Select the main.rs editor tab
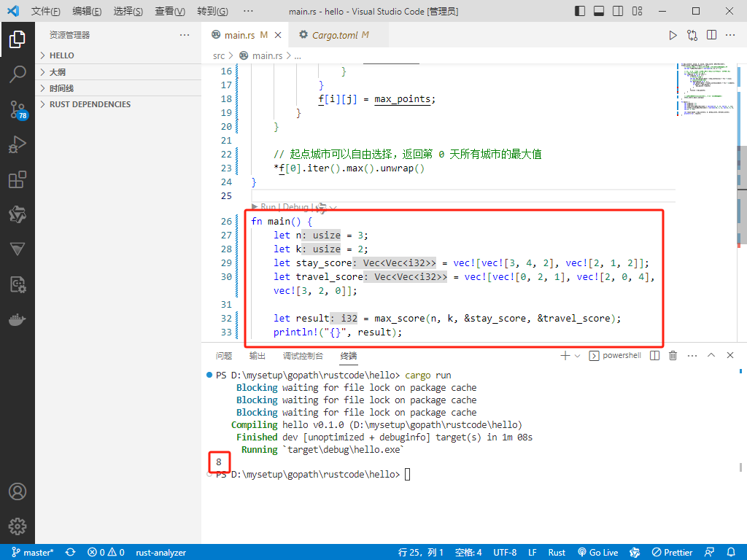 (246, 35)
